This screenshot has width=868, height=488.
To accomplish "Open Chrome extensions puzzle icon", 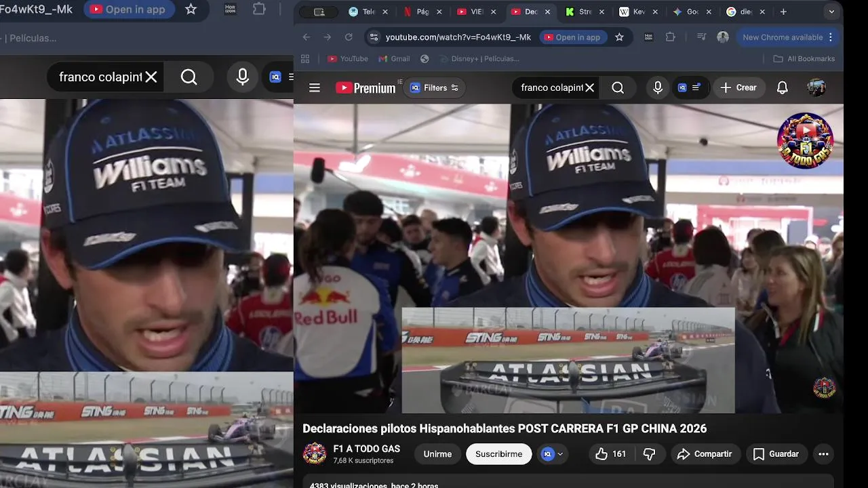I will (x=670, y=37).
